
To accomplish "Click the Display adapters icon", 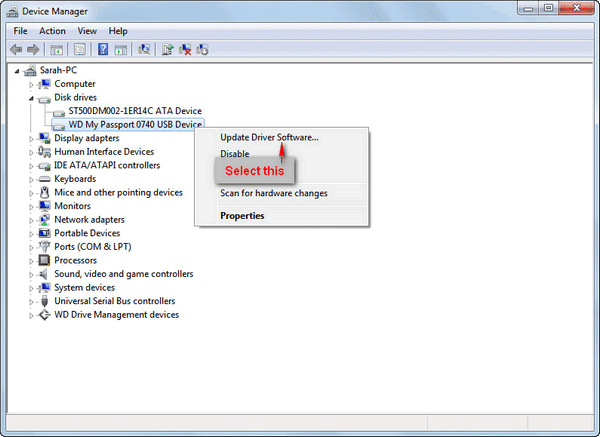I will click(44, 138).
